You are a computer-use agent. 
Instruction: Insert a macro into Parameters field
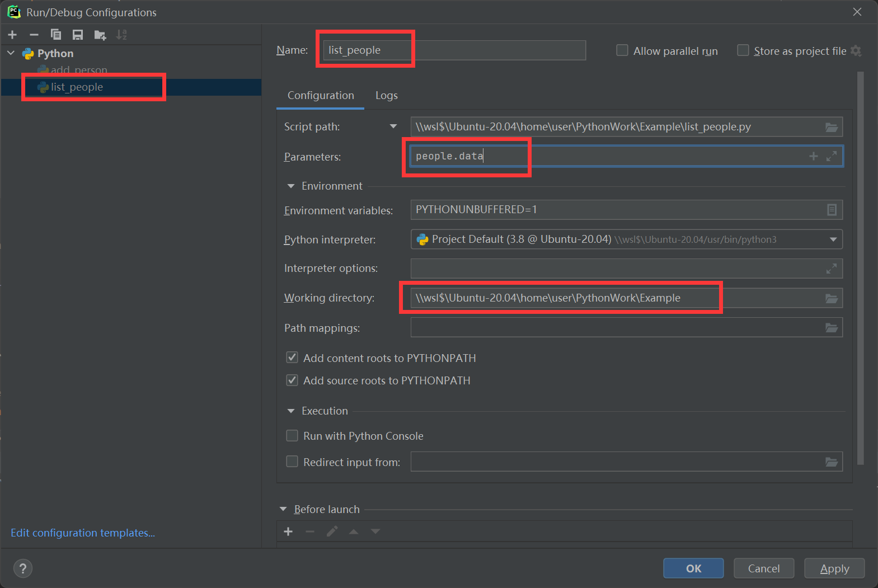coord(814,156)
